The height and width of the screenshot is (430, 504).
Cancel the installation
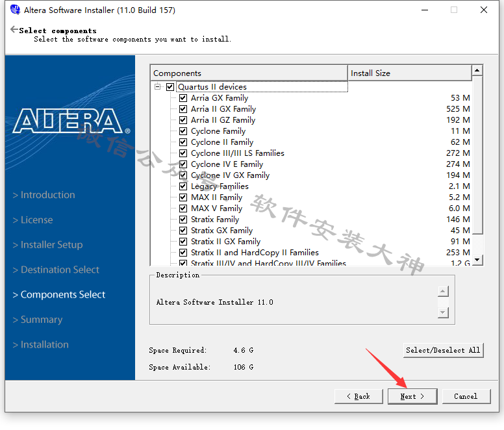tap(466, 396)
